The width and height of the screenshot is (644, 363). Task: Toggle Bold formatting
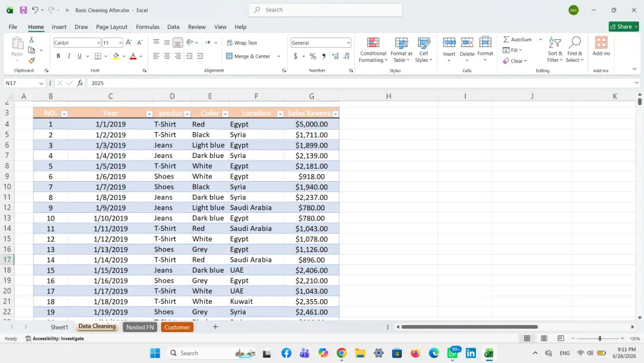[x=59, y=56]
